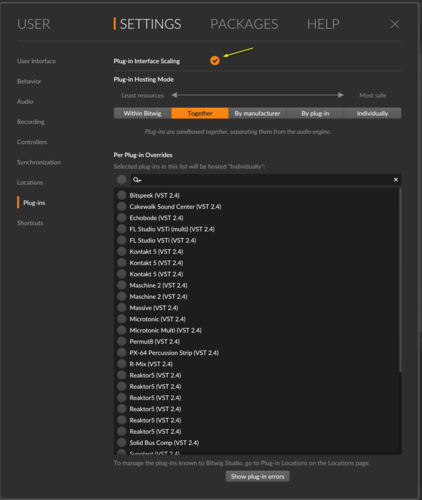This screenshot has height=500, width=422.
Task: Enable override for Cakewalk Sound Center
Action: [x=122, y=207]
